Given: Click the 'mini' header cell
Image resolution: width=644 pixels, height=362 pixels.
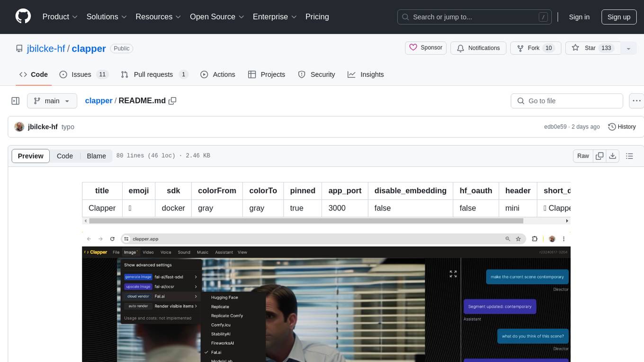Looking at the screenshot, I should point(518,208).
